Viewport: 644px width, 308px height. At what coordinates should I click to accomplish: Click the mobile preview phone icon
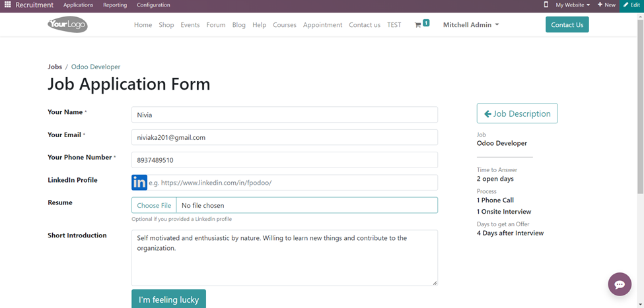pyautogui.click(x=546, y=5)
